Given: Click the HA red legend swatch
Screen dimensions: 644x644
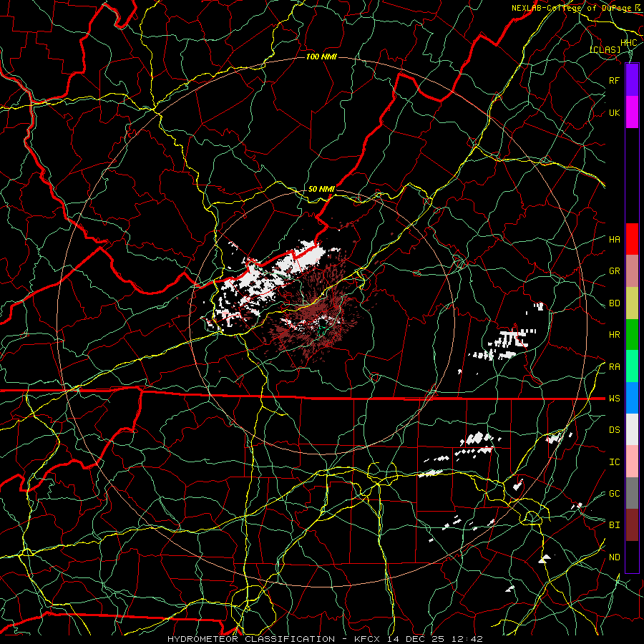Looking at the screenshot, I should [632, 239].
